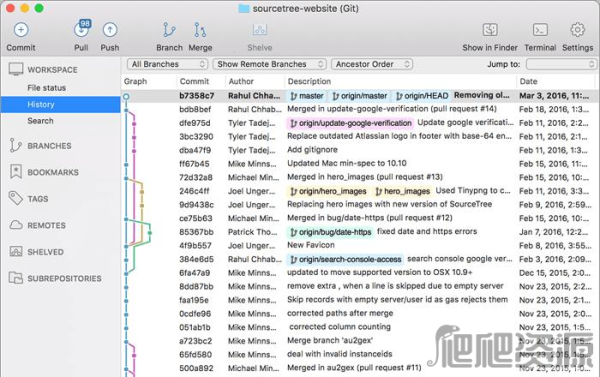Screen dimensions: 600x377
Task: Expand the TAGS sidebar section
Action: coord(38,199)
